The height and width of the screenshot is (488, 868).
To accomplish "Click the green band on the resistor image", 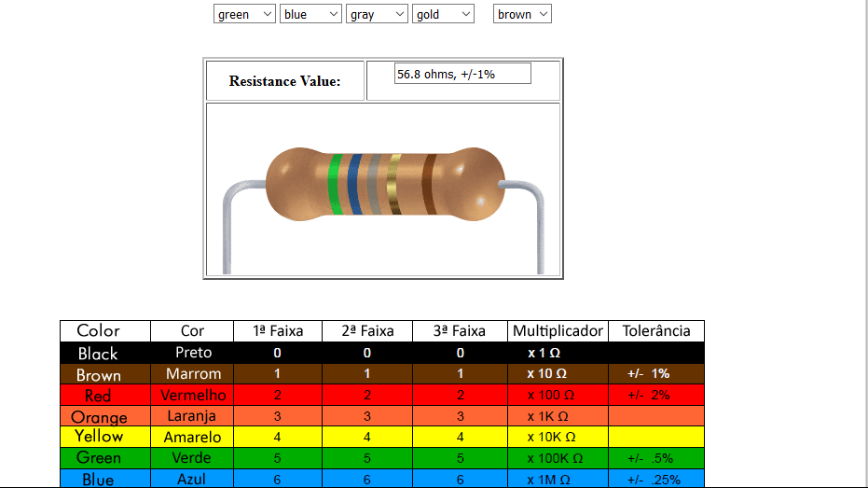I will 335,185.
